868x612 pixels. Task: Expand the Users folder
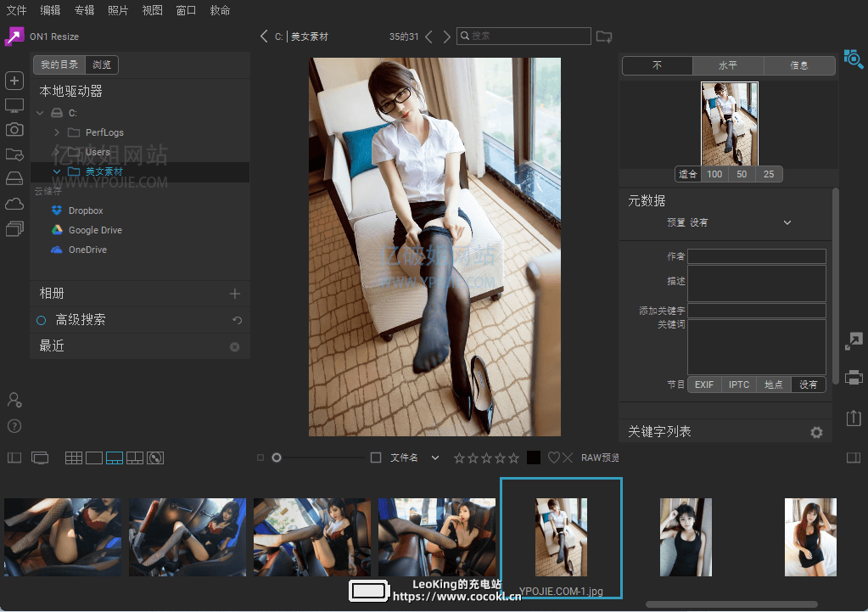tap(57, 152)
